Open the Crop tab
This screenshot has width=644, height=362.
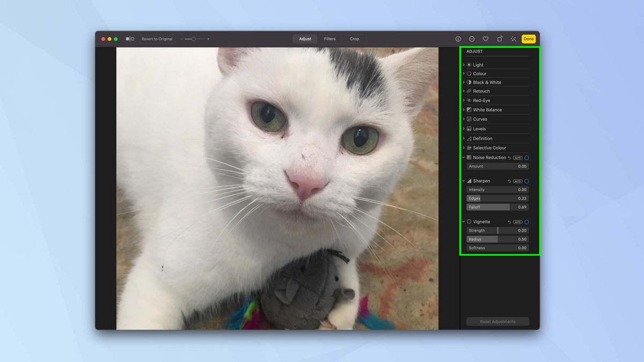coord(354,39)
